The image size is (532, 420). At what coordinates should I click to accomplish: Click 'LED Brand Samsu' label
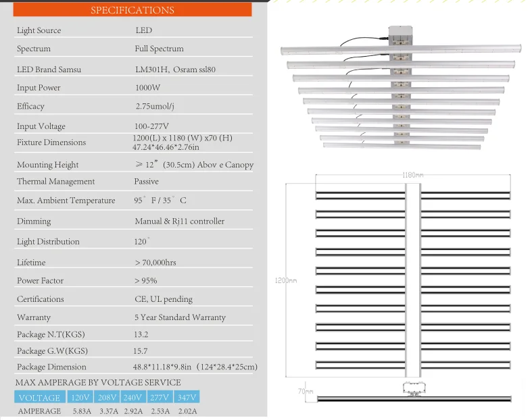pos(49,70)
